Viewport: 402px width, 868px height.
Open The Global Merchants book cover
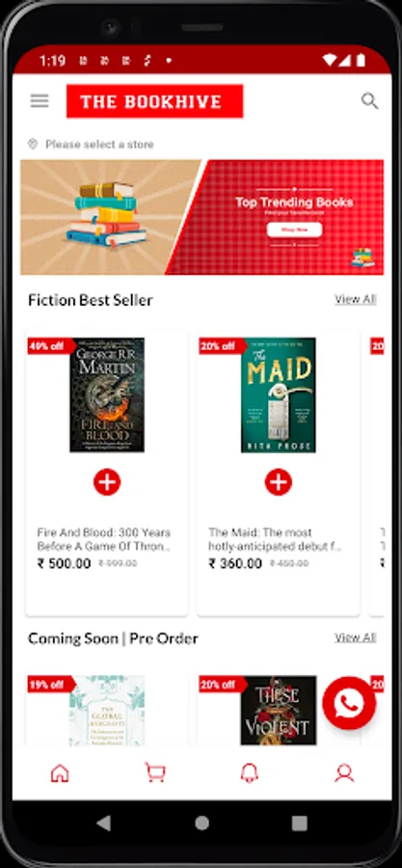(107, 710)
